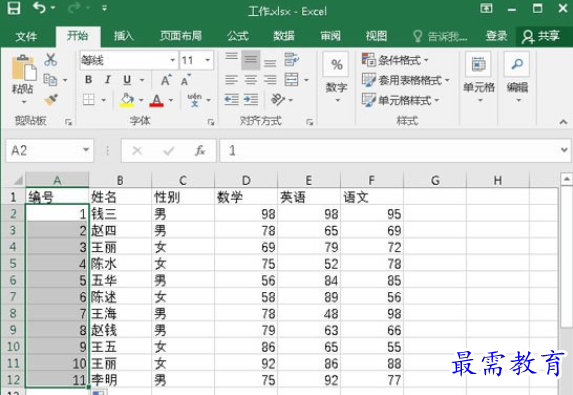Customize the quick access toolbar
573x395 pixels.
[x=105, y=8]
